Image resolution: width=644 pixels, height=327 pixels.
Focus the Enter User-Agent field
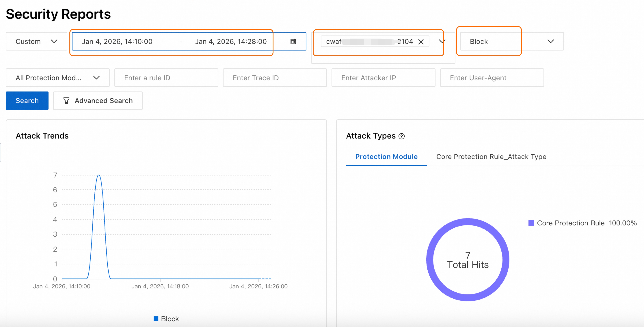click(x=492, y=78)
